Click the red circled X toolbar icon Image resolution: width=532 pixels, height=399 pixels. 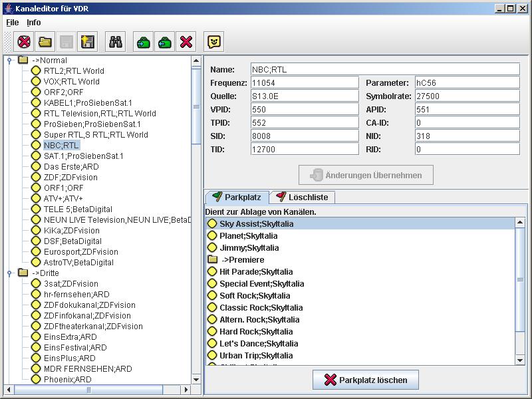point(24,42)
